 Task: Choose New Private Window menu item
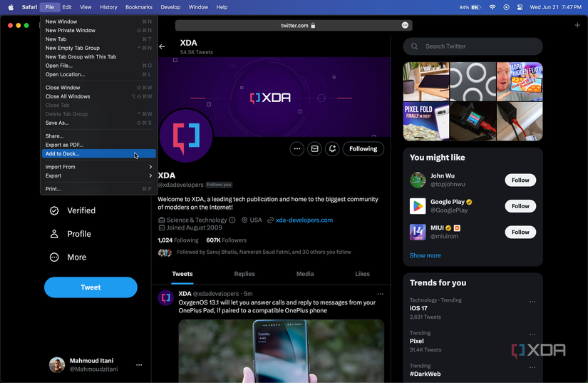pyautogui.click(x=98, y=31)
